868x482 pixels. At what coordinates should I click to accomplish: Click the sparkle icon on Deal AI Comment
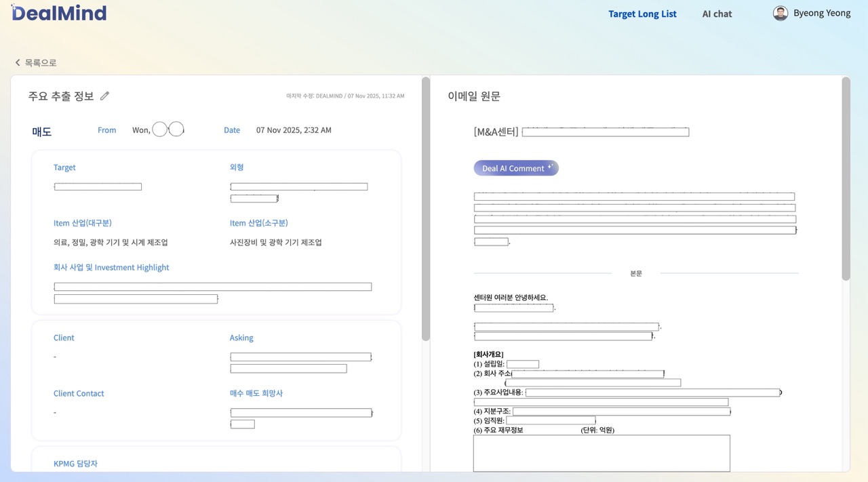click(551, 167)
